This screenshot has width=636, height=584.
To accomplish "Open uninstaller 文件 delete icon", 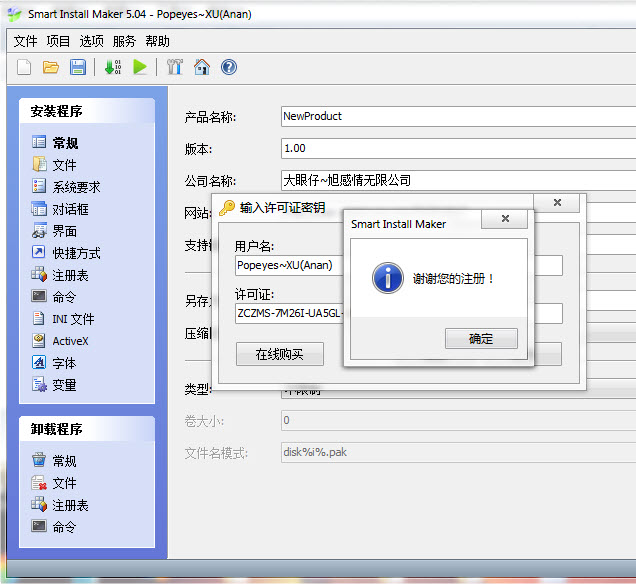I will 39,482.
